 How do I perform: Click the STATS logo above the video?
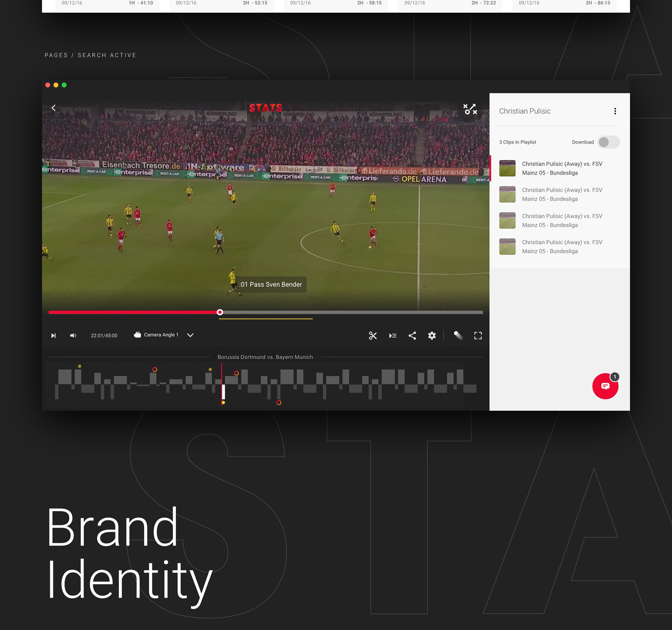tap(265, 108)
